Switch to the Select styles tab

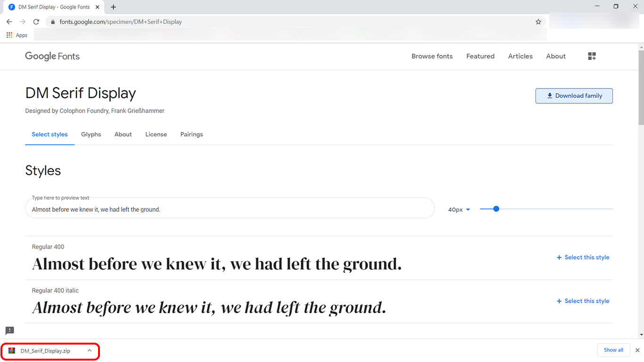click(50, 134)
